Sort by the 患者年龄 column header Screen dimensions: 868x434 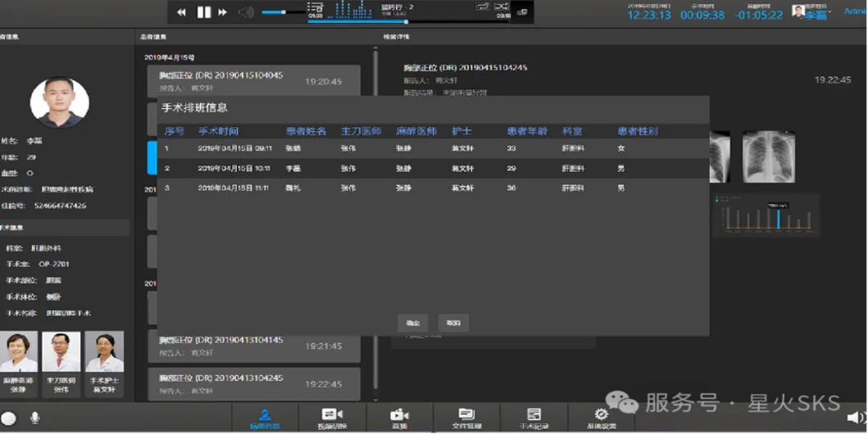527,131
